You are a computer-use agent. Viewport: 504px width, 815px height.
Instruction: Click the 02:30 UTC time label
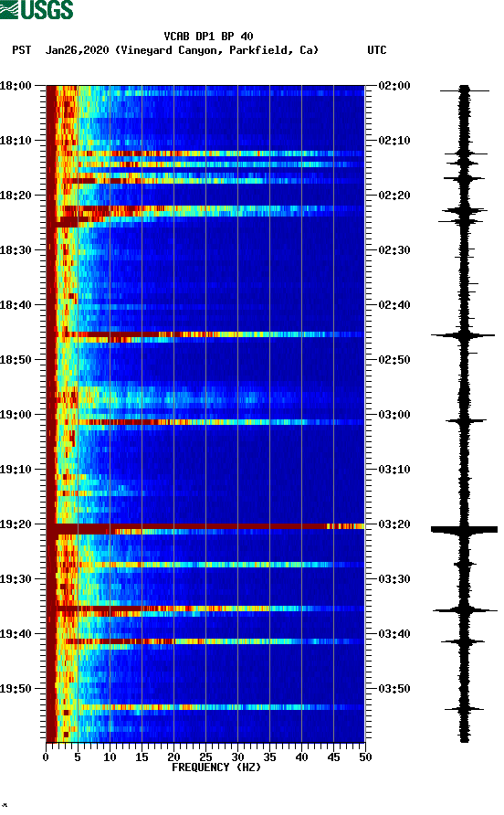(x=394, y=250)
